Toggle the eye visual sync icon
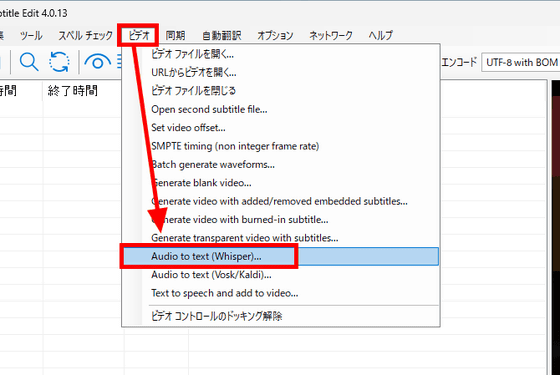The image size is (560, 375). 98,62
